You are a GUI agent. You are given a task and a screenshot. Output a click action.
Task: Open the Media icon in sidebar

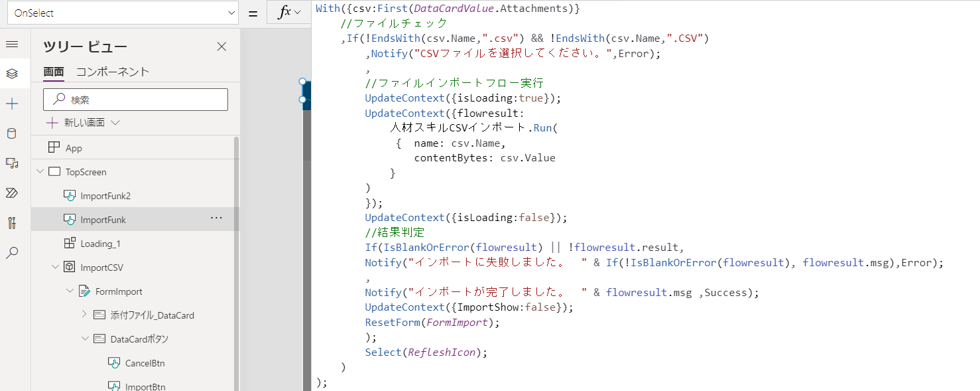pos(12,163)
